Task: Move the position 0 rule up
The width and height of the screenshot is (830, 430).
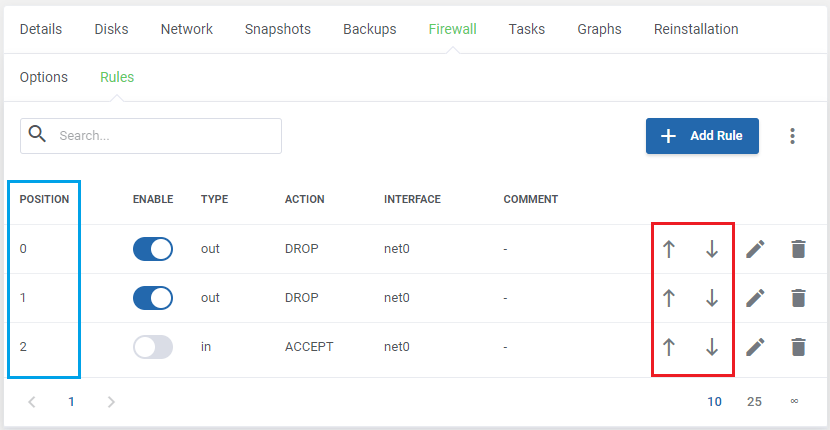Action: (669, 249)
